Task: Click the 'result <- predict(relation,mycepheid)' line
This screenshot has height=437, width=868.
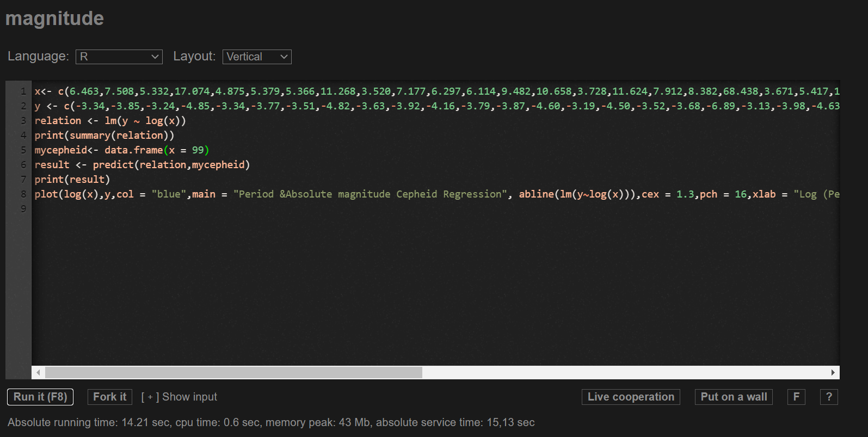Action: click(142, 165)
